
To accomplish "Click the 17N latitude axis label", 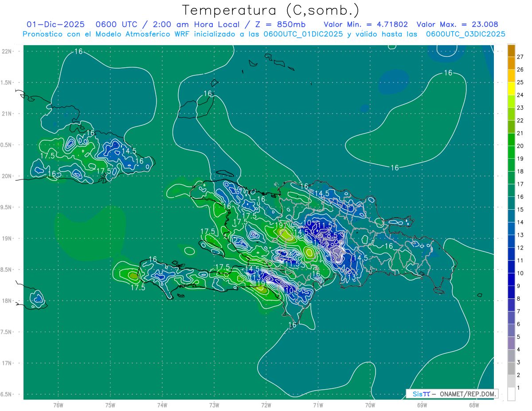I will click(8, 363).
